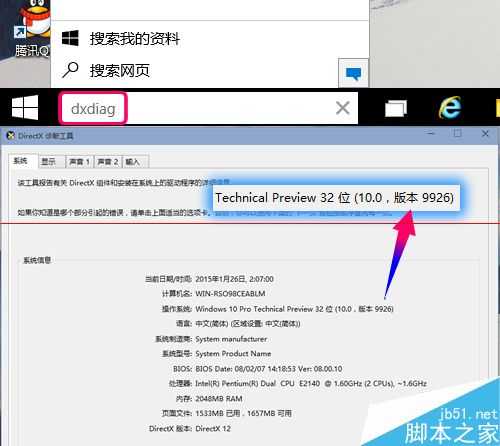Switch to the 系统 tab
Screen dimensions: 500x446
tap(23, 161)
